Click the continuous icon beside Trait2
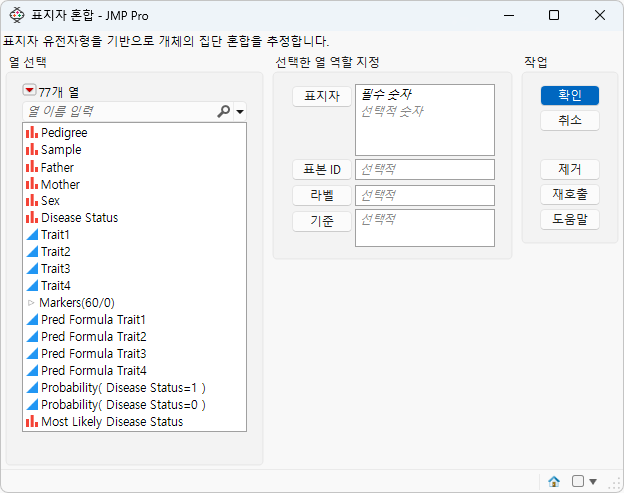The height and width of the screenshot is (493, 624). pyautogui.click(x=32, y=252)
